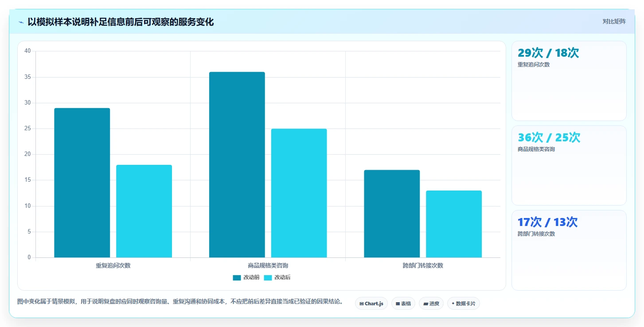Select the 29次 / 18次 data card
This screenshot has height=327, width=644.
(569, 81)
